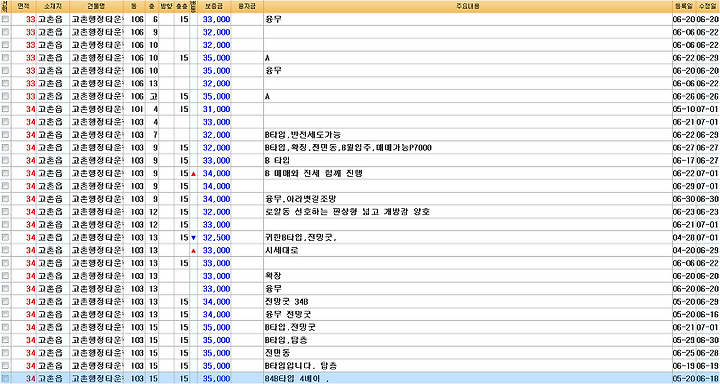This screenshot has height=384, width=720.
Task: Sort by 총층 column header
Action: tap(181, 6)
